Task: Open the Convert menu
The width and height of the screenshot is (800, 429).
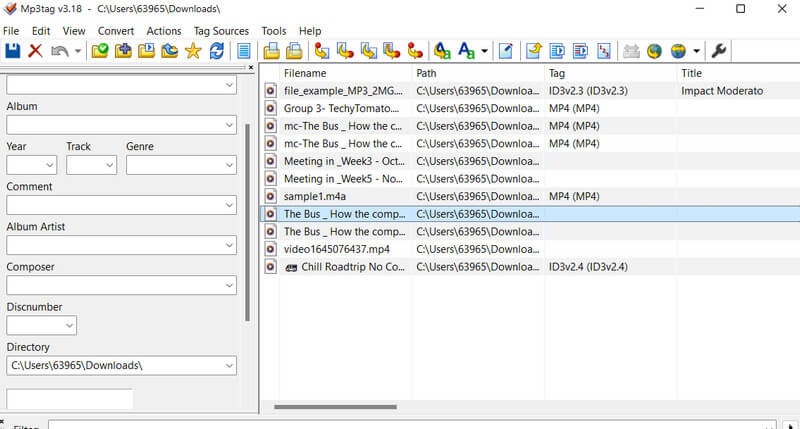Action: pyautogui.click(x=116, y=31)
